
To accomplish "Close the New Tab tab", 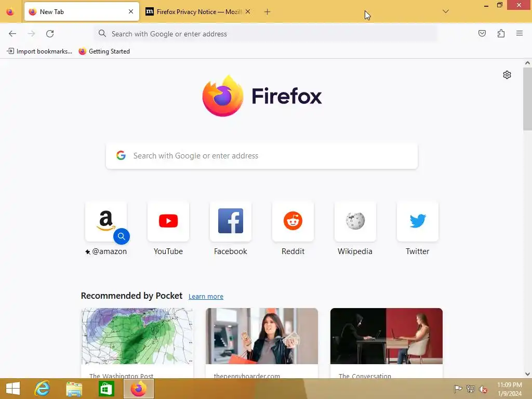I will pyautogui.click(x=131, y=11).
